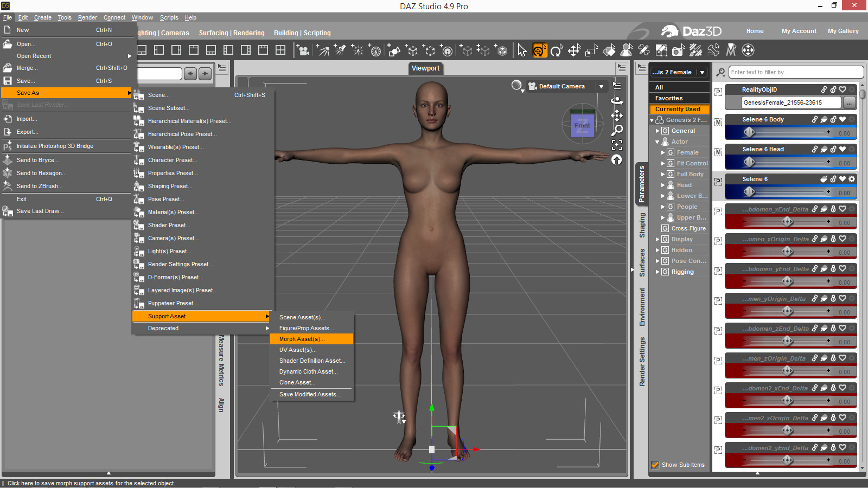Toggle favorite heart on Selene 6 Head
The height and width of the screenshot is (488, 868).
click(x=843, y=149)
